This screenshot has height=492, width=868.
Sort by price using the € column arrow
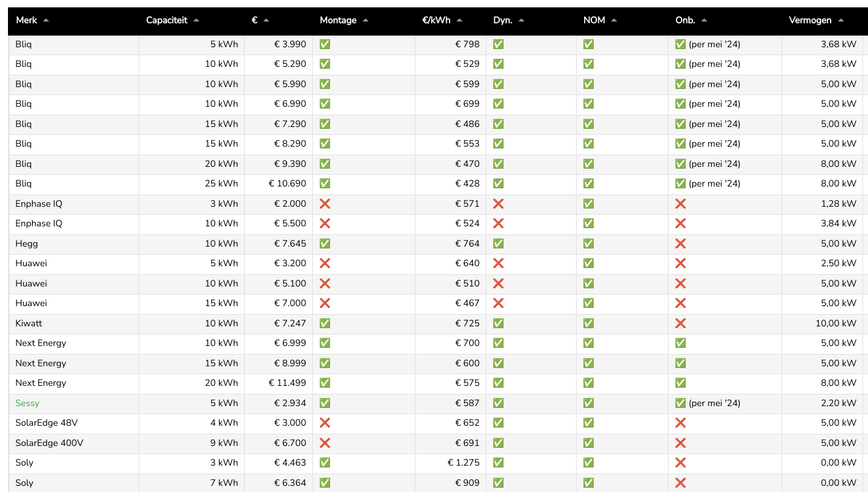point(266,20)
